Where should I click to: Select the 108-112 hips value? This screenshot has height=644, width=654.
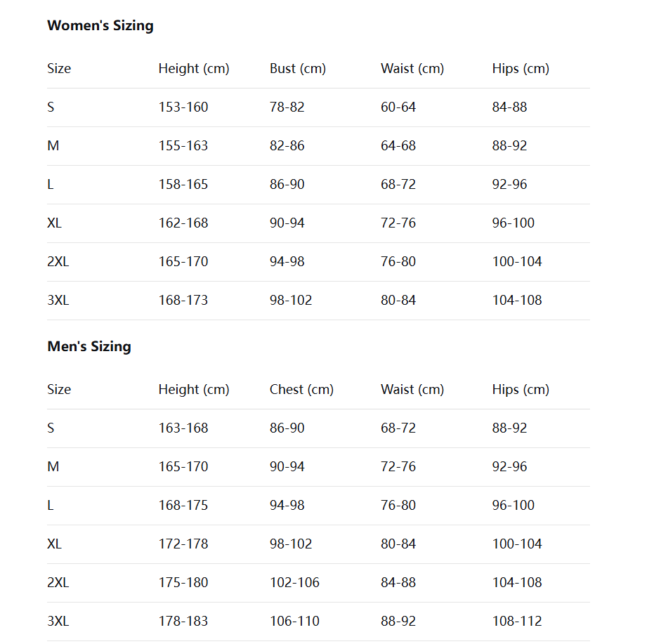tap(517, 622)
